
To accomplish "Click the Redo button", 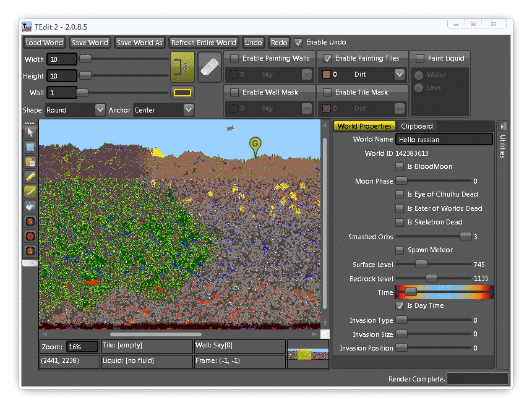I will tap(279, 43).
